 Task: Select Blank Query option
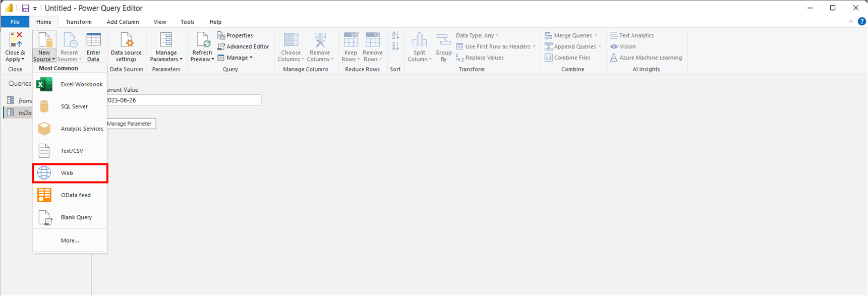pyautogui.click(x=70, y=217)
